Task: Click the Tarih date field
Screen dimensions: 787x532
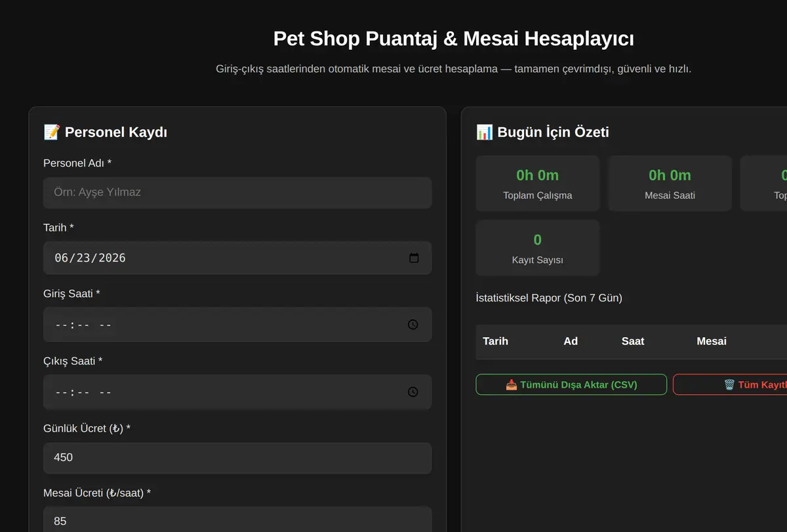Action: click(x=237, y=258)
